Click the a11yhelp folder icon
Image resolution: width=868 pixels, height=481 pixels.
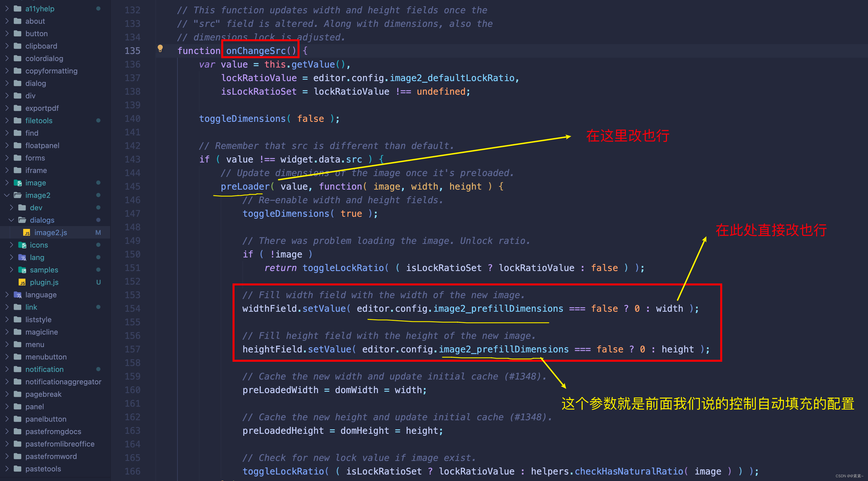(18, 8)
